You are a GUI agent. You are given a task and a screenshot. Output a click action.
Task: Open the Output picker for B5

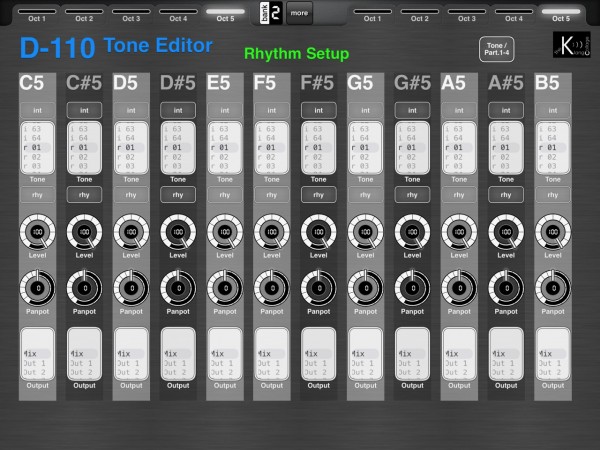click(x=553, y=354)
